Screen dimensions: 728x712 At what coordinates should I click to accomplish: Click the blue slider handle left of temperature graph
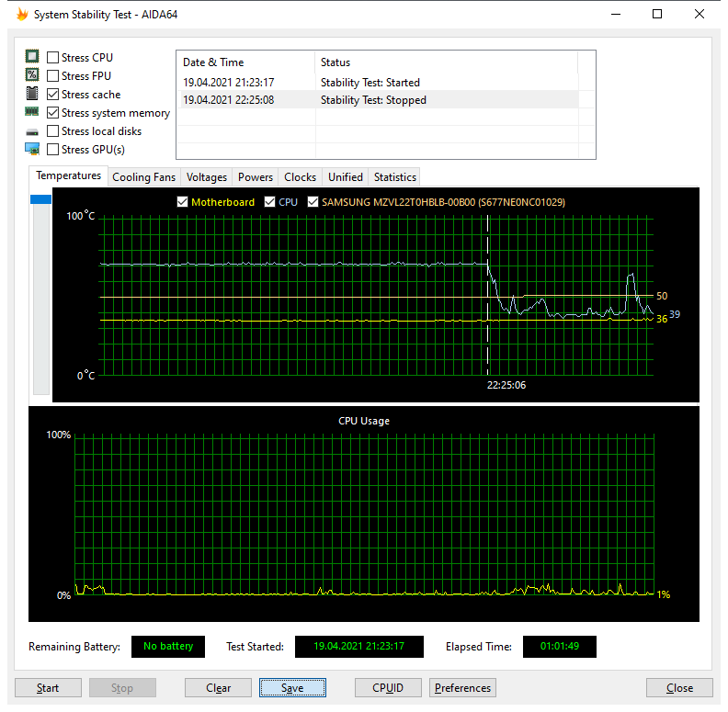tap(40, 199)
